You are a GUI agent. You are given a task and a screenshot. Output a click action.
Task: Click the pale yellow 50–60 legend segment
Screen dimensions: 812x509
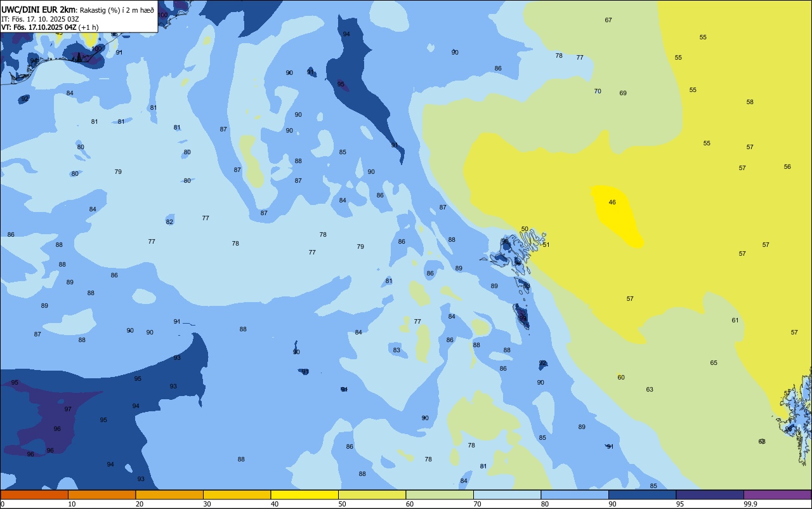372,494
